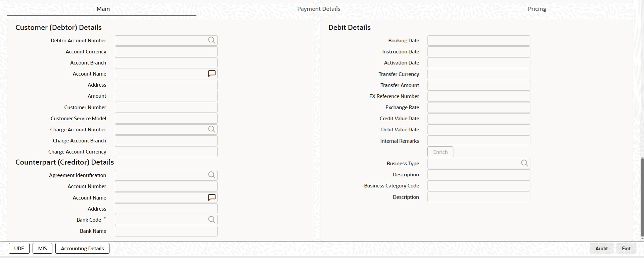This screenshot has height=260, width=644.
Task: Focus the FX Reference Number field
Action: (479, 96)
